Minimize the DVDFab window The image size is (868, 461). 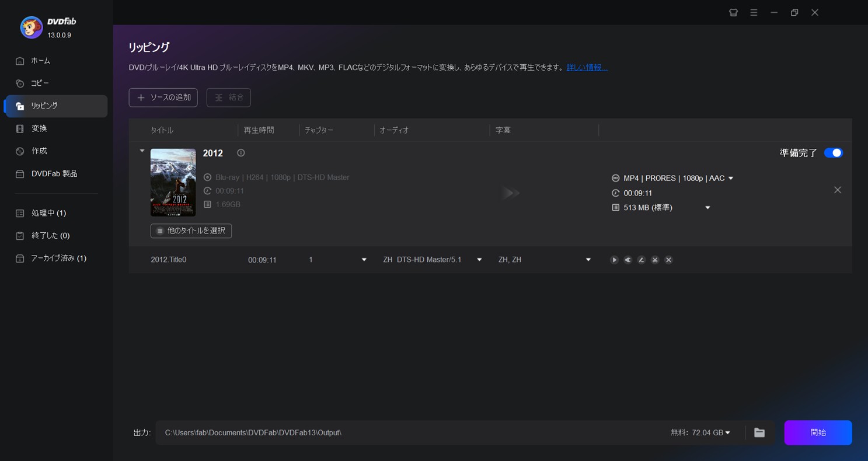point(774,12)
